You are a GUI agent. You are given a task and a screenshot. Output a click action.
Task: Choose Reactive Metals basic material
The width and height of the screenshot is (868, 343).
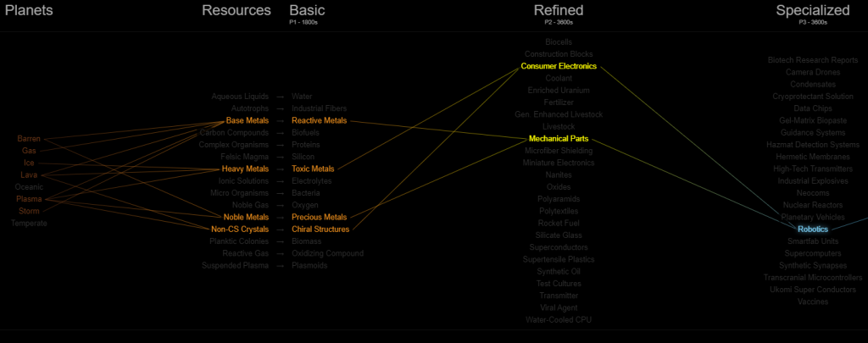tap(320, 120)
